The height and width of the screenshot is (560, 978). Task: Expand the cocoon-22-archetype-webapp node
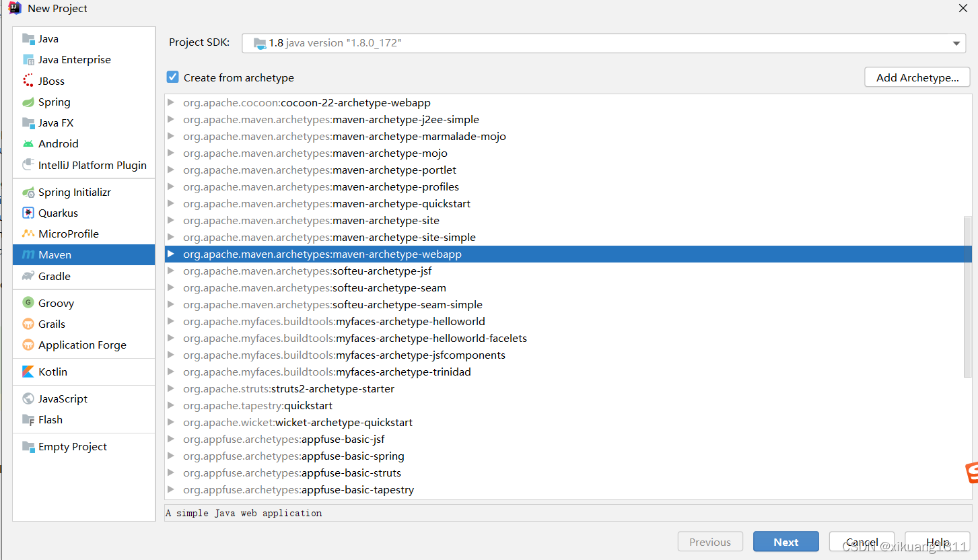(x=171, y=103)
